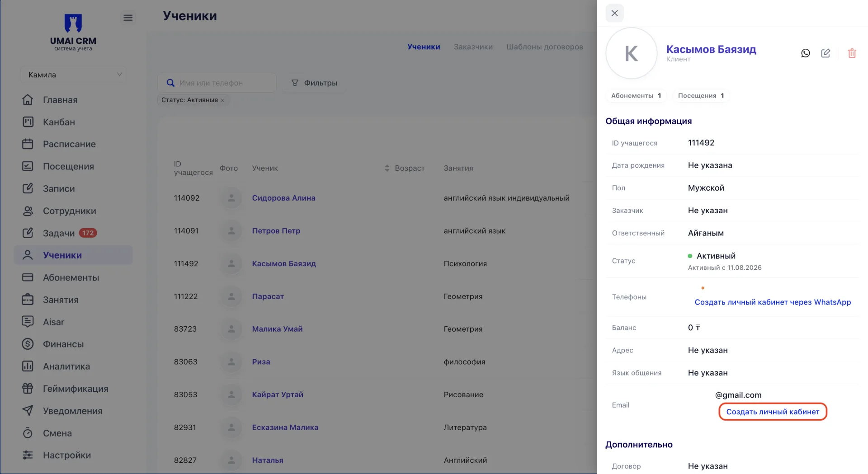Open the Смена timer icon
The height and width of the screenshot is (474, 868).
point(28,433)
